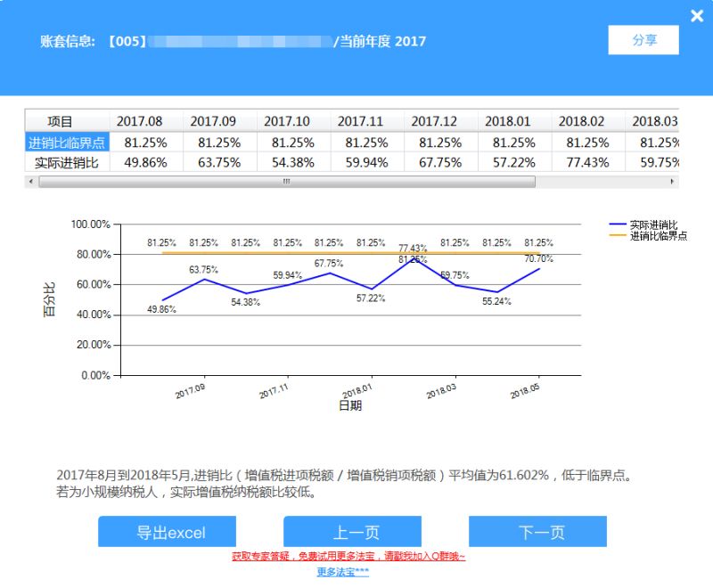Image resolution: width=713 pixels, height=588 pixels.
Task: Click the right scroll arrow of the table scrollbar
Action: point(672,182)
